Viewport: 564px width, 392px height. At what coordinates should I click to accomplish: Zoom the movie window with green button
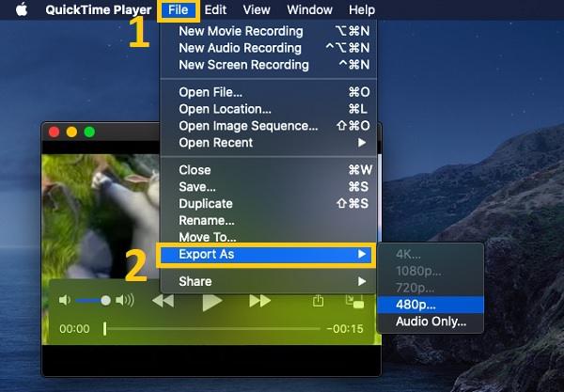tap(89, 132)
